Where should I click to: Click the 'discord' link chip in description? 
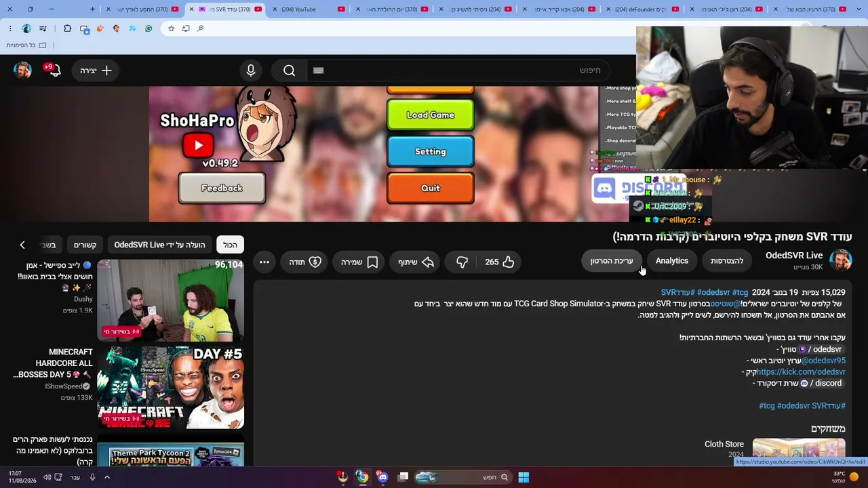(x=822, y=384)
